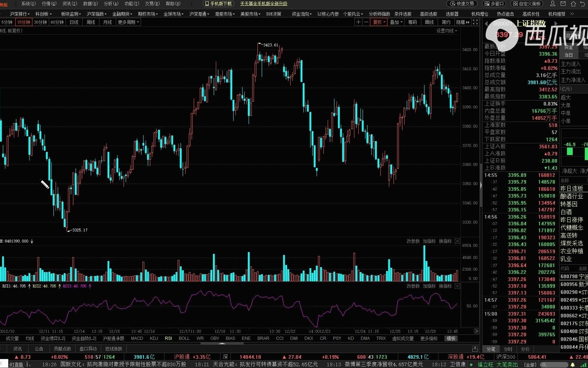Click 模板 template button
This screenshot has height=368, width=588.
pyautogui.click(x=451, y=338)
